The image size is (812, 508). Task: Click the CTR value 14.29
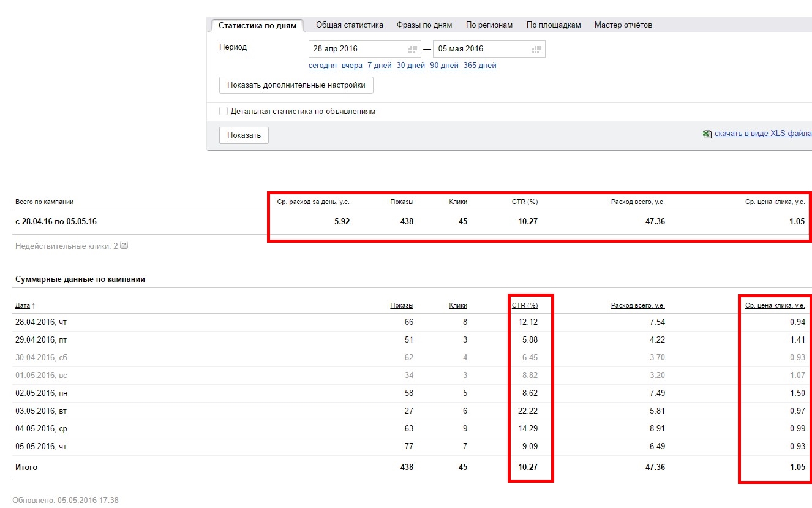point(528,429)
